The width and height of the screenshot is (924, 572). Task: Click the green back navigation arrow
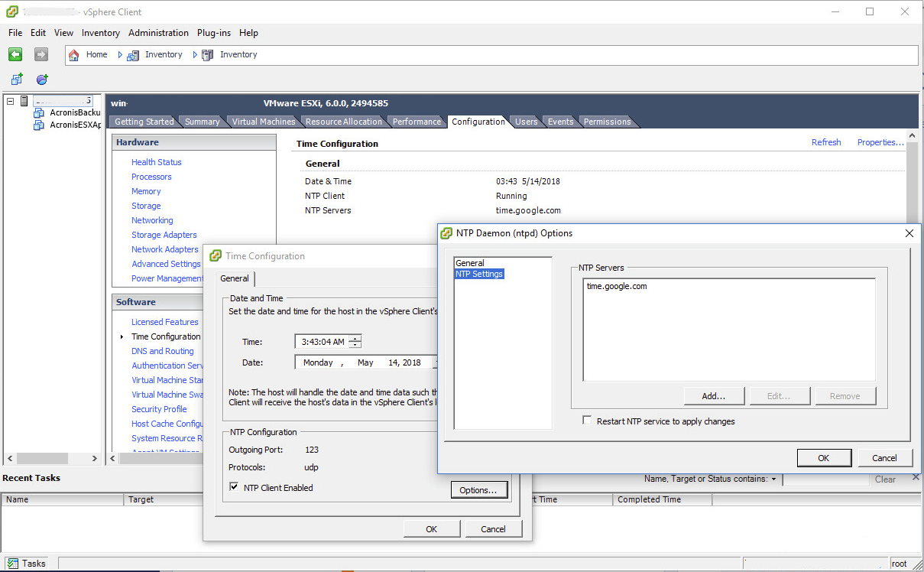(15, 54)
